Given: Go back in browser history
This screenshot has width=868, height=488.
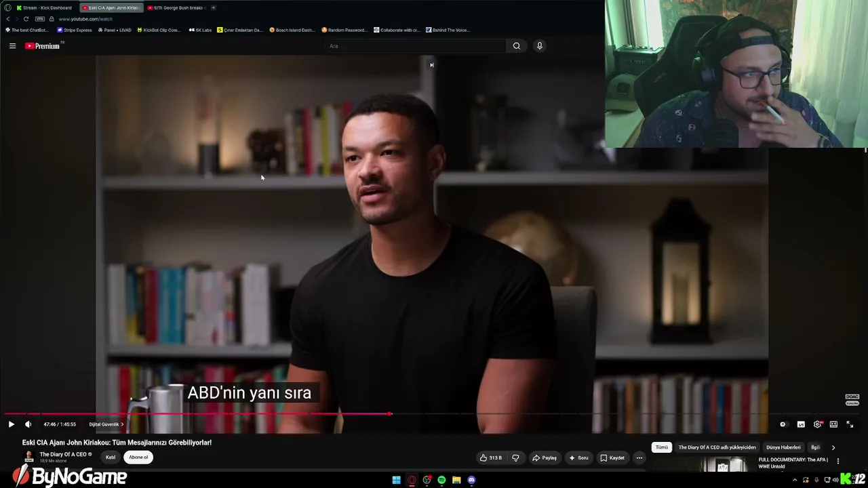Looking at the screenshot, I should click(8, 19).
